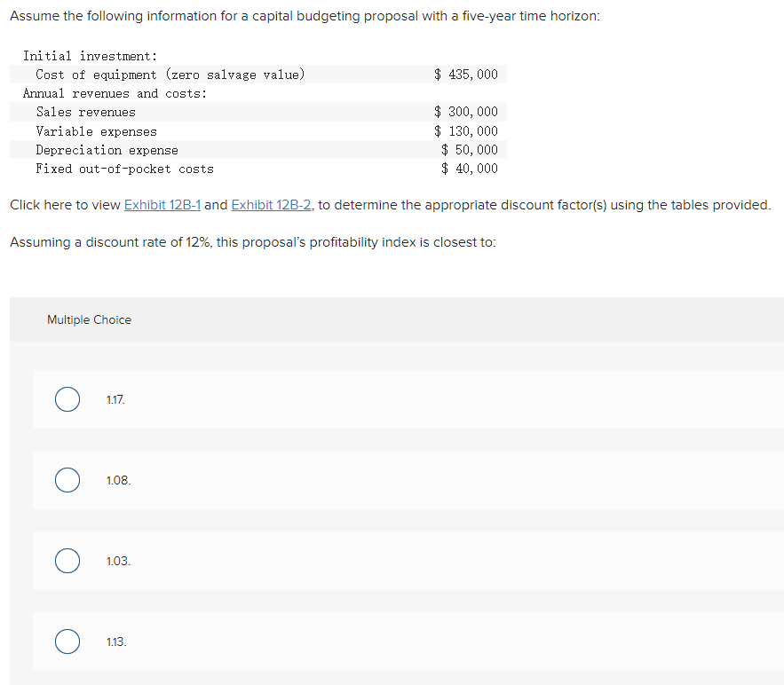Click the 'Initial investment:' heading
Screen dimensions: 784x685
90,56
